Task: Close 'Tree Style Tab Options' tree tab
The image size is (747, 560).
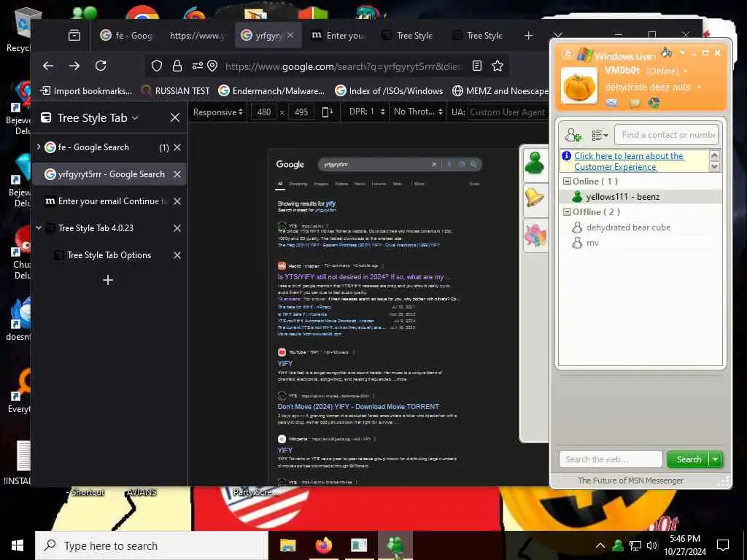Action: point(177,255)
